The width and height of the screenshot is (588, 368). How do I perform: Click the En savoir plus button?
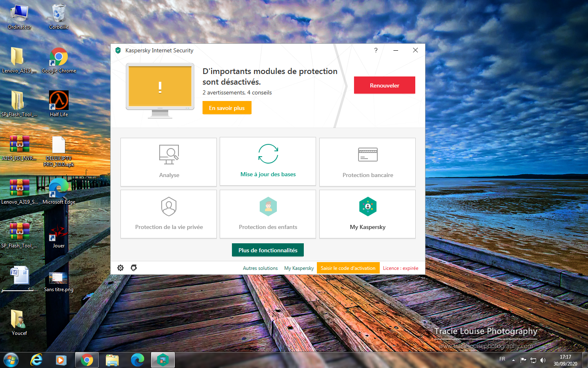pos(227,108)
